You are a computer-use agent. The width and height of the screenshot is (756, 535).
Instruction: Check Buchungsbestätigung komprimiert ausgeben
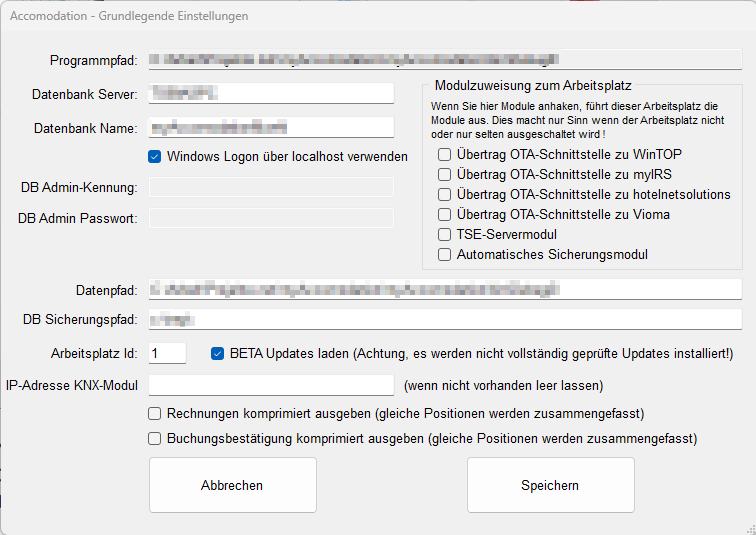coord(155,438)
